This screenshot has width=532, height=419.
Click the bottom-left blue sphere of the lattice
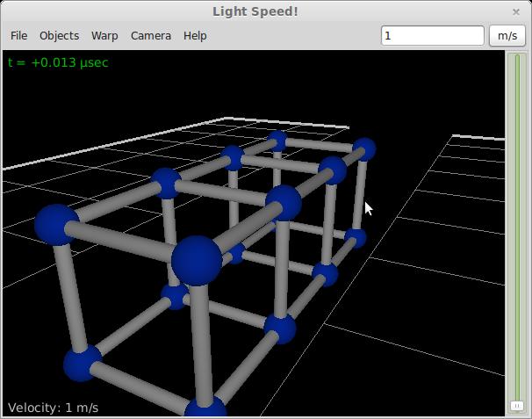[83, 363]
